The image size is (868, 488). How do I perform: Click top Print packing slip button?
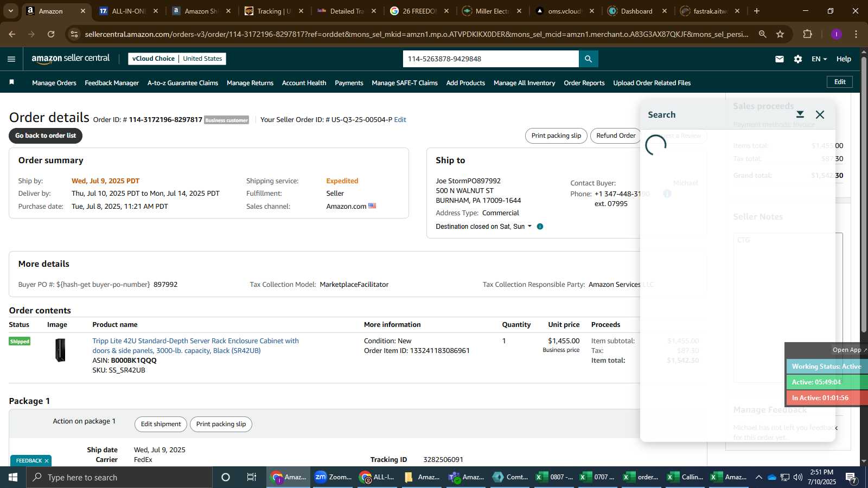click(556, 136)
